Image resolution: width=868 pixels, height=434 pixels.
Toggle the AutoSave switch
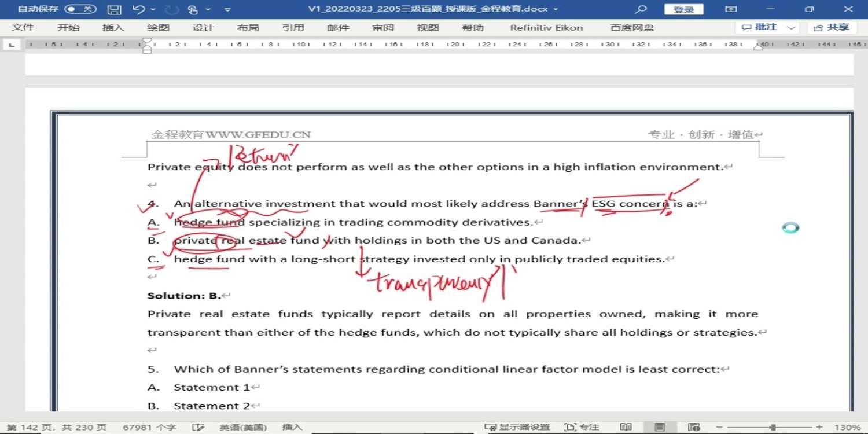(x=80, y=9)
